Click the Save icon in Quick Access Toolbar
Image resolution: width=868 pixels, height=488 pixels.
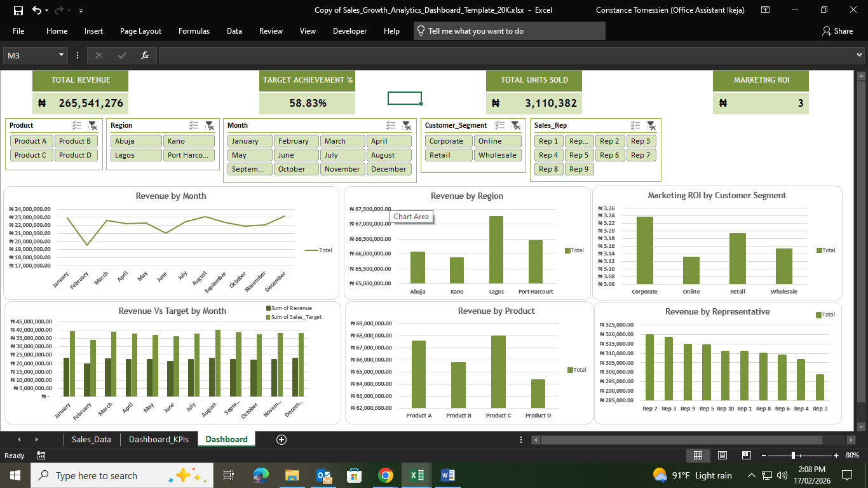click(x=17, y=10)
